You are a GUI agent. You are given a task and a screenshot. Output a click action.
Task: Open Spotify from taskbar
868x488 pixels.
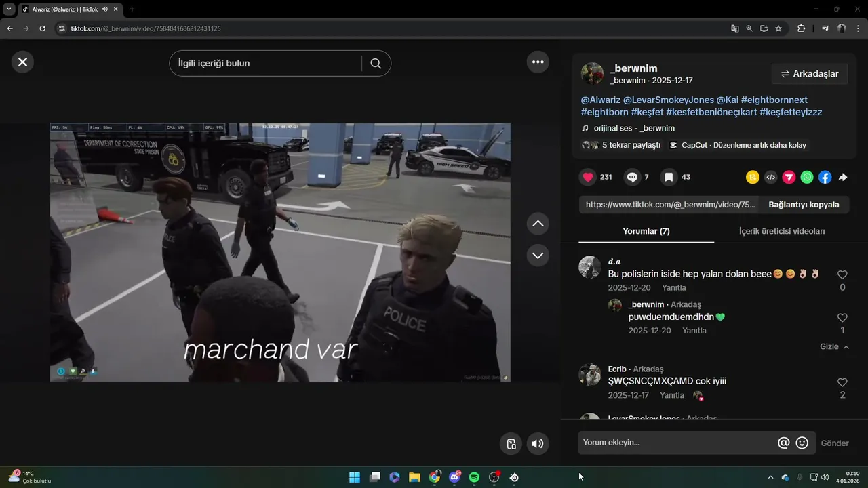tap(474, 477)
